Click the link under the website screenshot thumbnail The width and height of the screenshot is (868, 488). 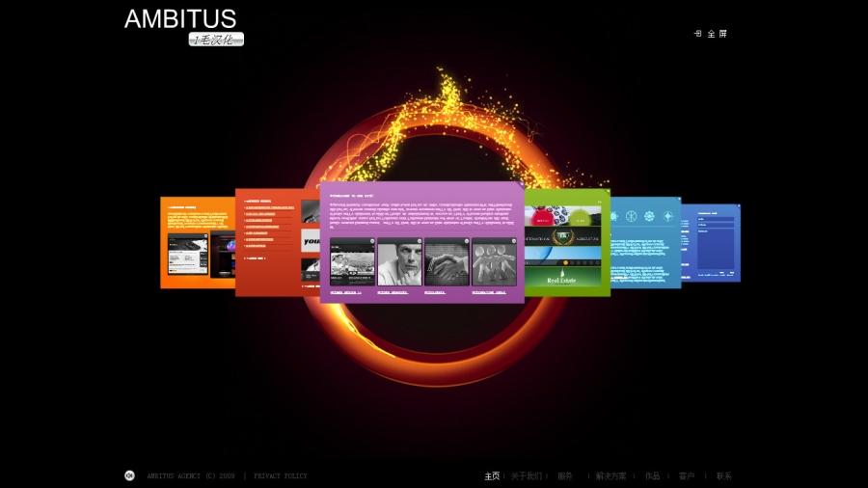[x=345, y=292]
